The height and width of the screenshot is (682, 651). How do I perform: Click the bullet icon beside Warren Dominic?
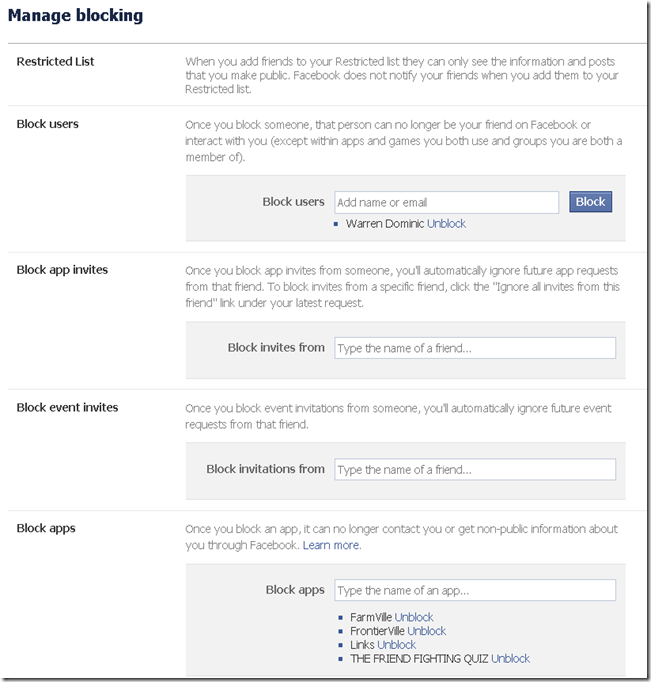pyautogui.click(x=338, y=225)
